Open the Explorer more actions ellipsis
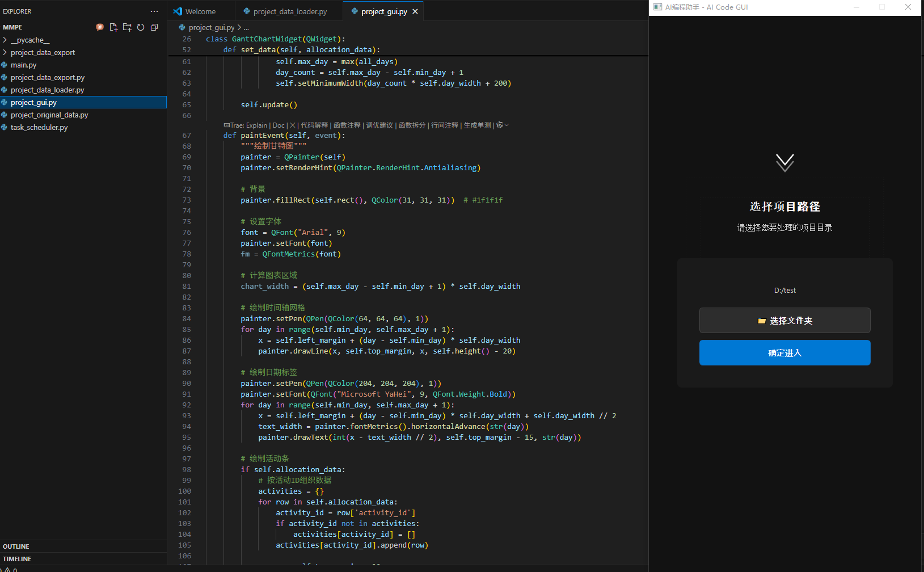Viewport: 924px width, 572px height. (x=154, y=11)
